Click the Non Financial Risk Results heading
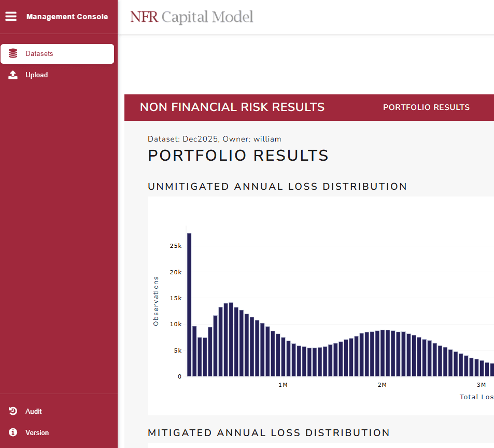The height and width of the screenshot is (448, 494). coord(232,107)
